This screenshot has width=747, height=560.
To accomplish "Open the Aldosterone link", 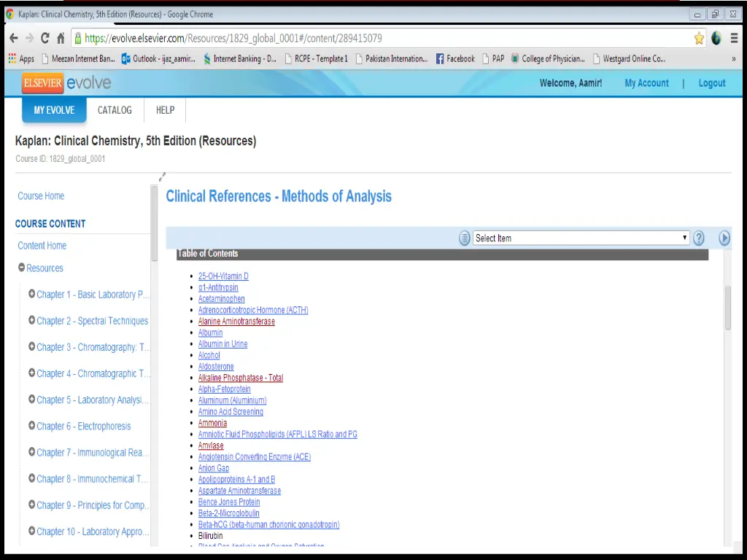I will (x=216, y=367).
